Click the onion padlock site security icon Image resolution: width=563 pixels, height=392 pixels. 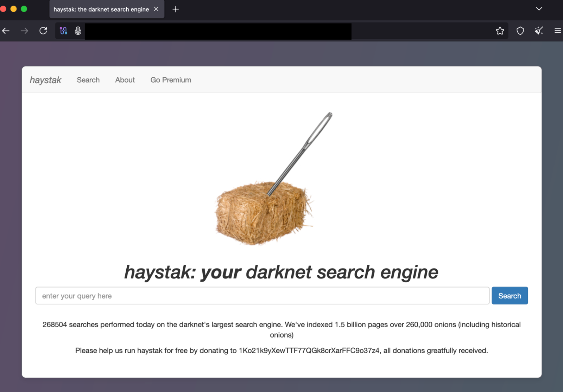[x=78, y=31]
